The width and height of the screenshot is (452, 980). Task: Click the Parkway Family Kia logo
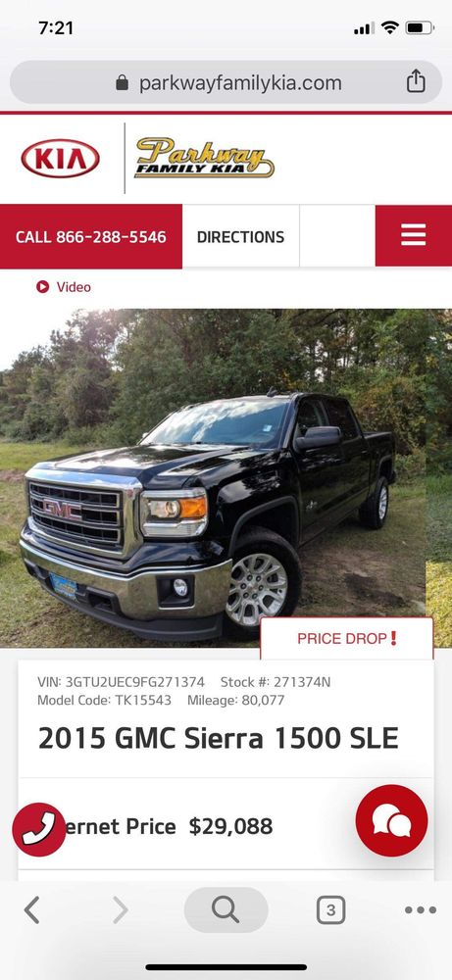(204, 158)
